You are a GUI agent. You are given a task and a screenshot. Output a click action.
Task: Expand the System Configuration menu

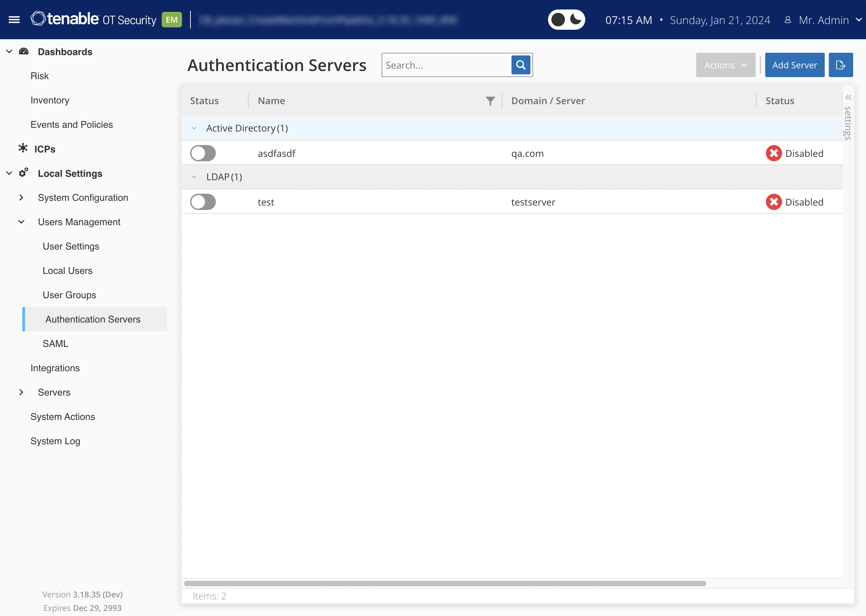22,198
